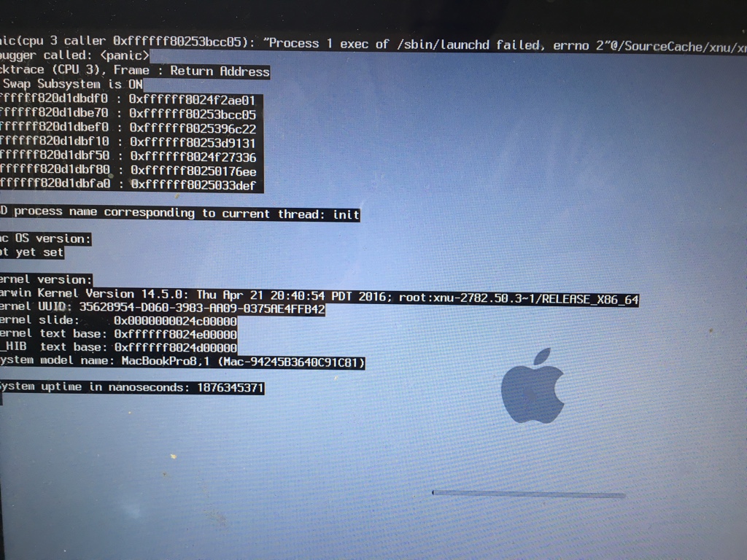747x560 pixels.
Task: Click the "Swap Subsystem is ON" line
Action: pos(71,85)
